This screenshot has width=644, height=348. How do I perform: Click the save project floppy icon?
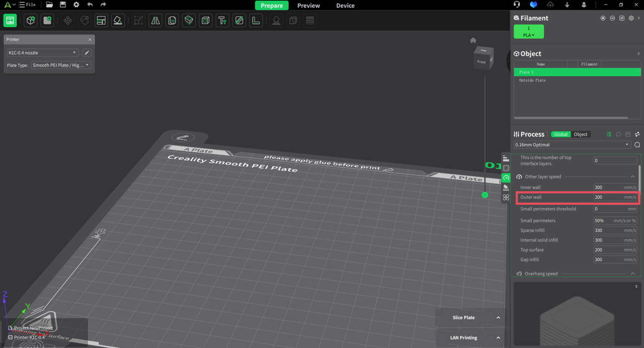63,5
